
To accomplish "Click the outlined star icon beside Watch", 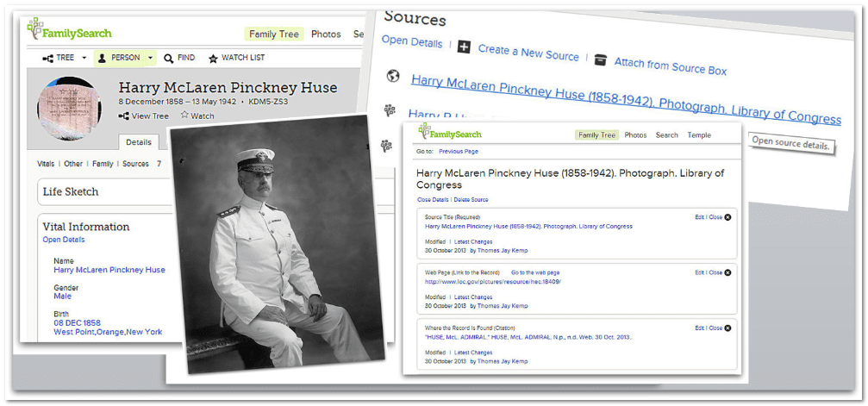I will coord(184,116).
